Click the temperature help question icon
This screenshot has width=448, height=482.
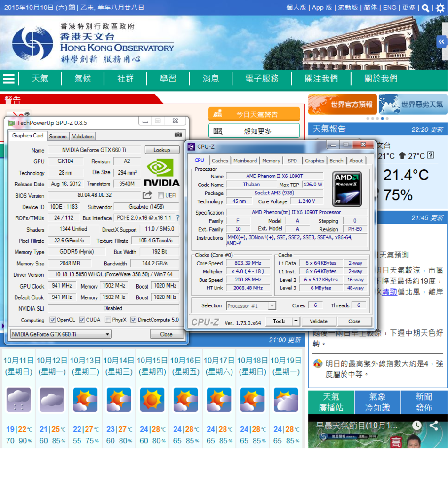point(431,155)
